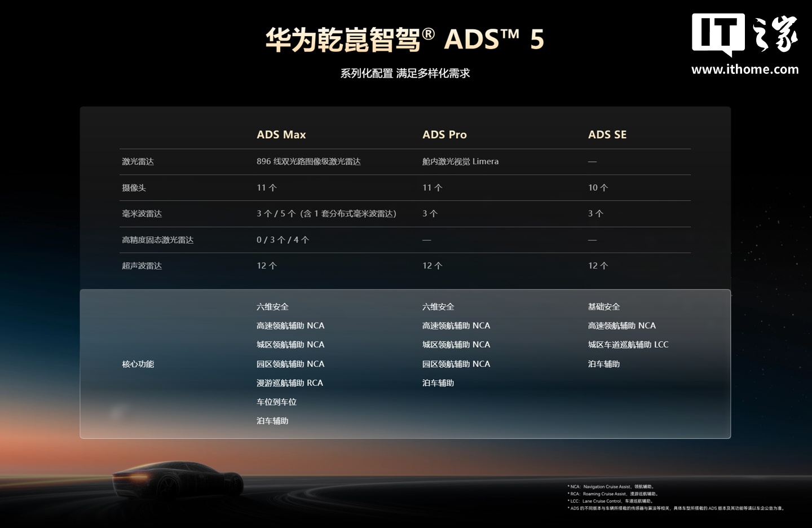
Task: Select the "摄像头" row label
Action: 134,188
